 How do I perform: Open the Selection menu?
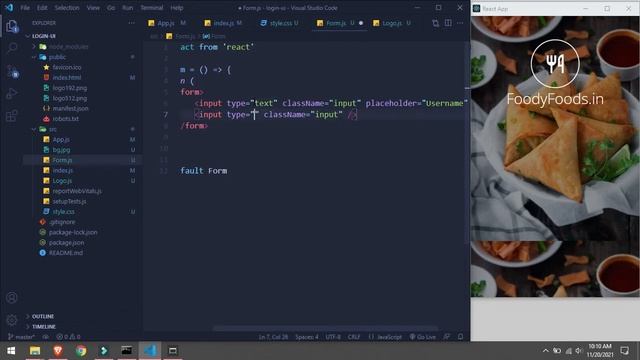pyautogui.click(x=67, y=8)
